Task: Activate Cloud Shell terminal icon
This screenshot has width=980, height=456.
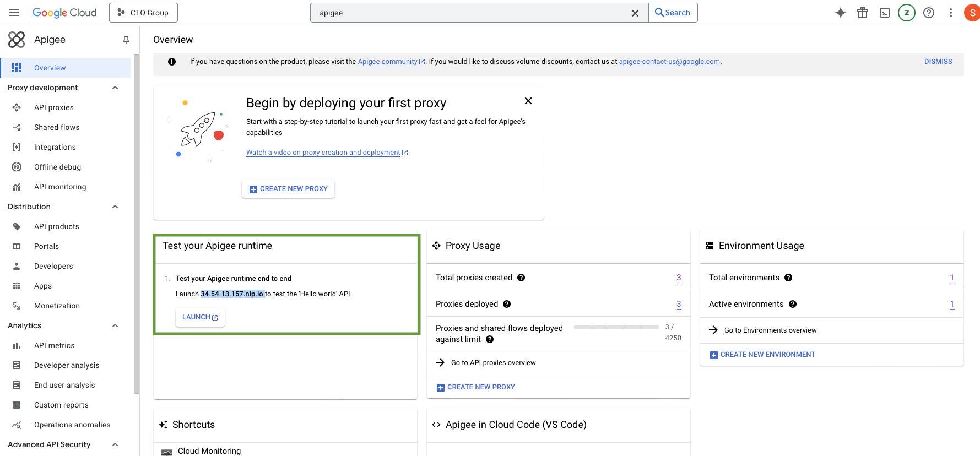Action: [x=885, y=13]
